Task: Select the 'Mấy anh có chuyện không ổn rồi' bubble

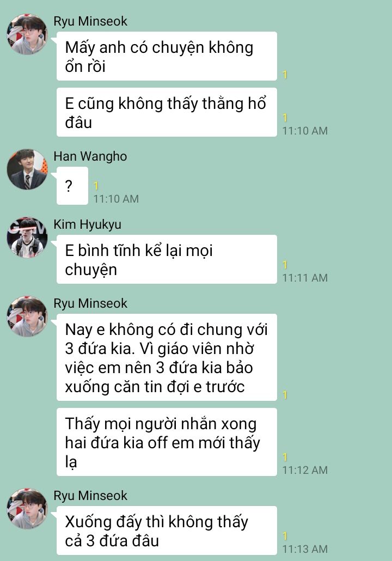Action: pos(167,56)
